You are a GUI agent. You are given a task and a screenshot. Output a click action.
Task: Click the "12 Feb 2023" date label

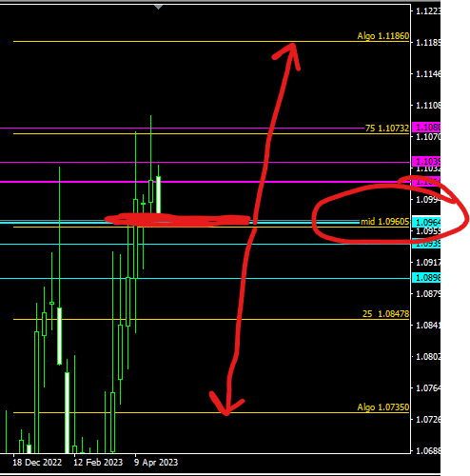[x=98, y=463]
